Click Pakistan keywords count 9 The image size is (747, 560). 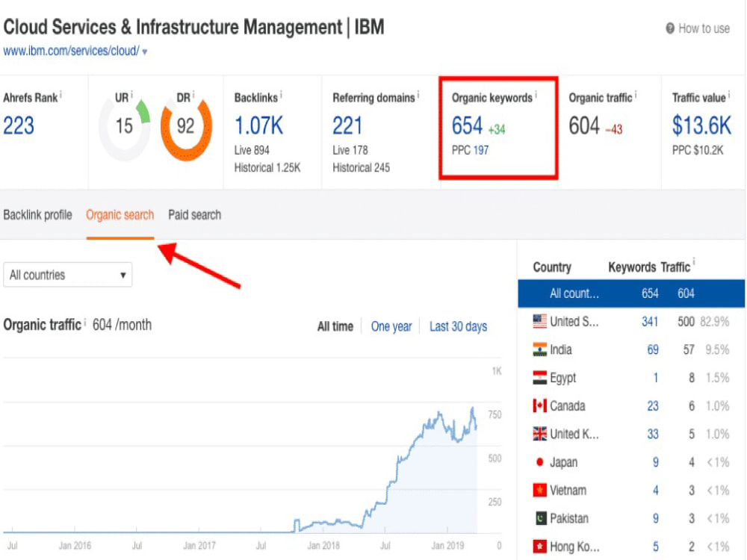pyautogui.click(x=656, y=519)
